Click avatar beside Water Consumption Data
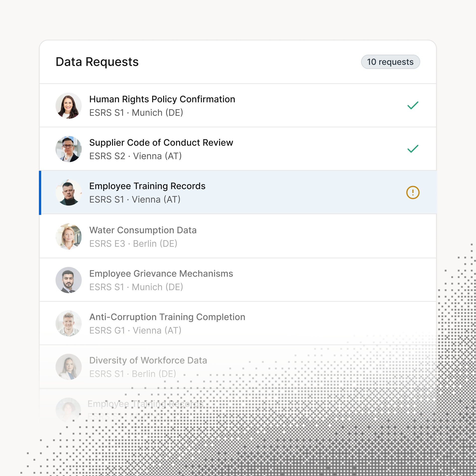Viewport: 476px width, 476px height. pyautogui.click(x=69, y=237)
